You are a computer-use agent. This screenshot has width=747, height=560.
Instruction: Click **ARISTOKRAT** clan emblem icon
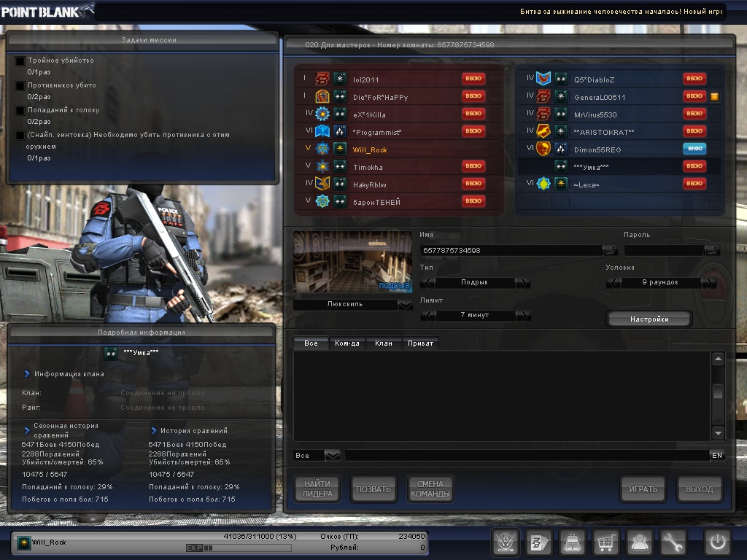coord(543,131)
